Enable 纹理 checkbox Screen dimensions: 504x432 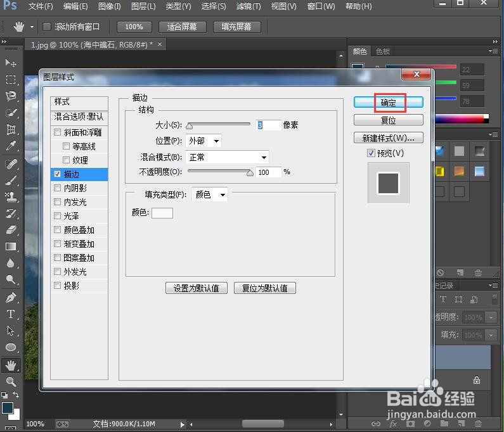click(66, 160)
